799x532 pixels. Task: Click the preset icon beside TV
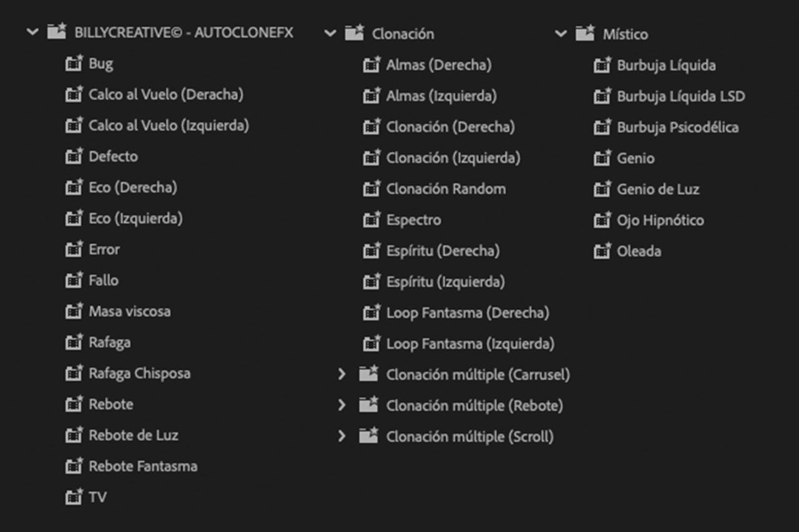click(x=74, y=497)
